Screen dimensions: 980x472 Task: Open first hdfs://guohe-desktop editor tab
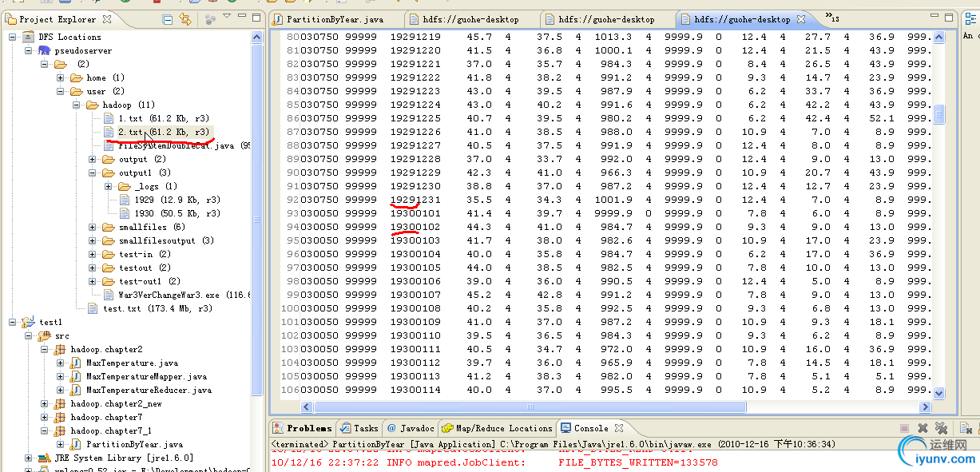tap(471, 19)
